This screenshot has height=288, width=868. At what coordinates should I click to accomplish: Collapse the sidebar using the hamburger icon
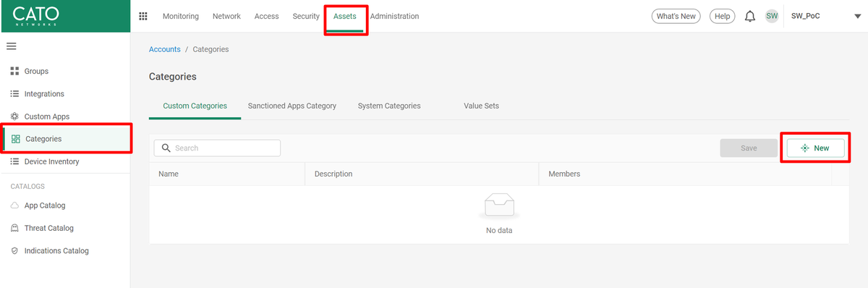point(11,46)
